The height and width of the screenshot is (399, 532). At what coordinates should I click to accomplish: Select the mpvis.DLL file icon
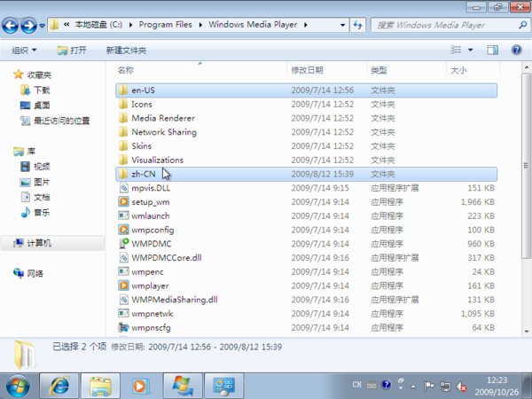[x=123, y=188]
